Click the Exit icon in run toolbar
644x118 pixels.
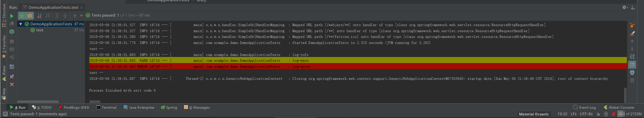[x=12, y=57]
